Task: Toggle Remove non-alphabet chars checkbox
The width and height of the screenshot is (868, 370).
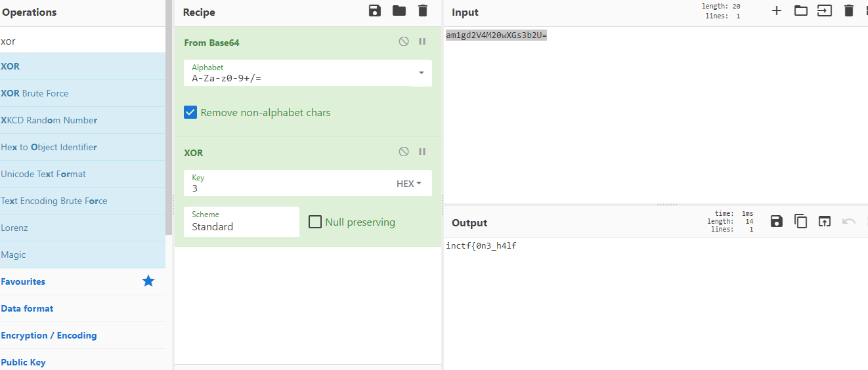Action: coord(190,112)
